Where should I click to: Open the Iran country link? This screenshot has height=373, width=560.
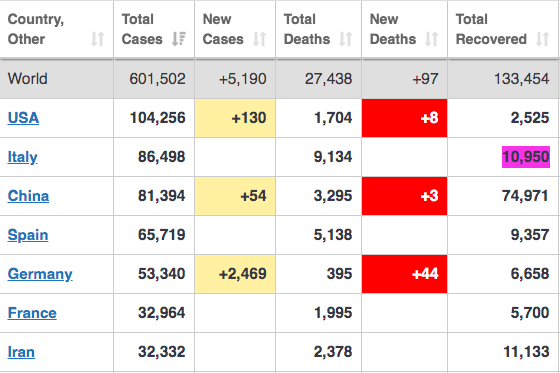[21, 352]
